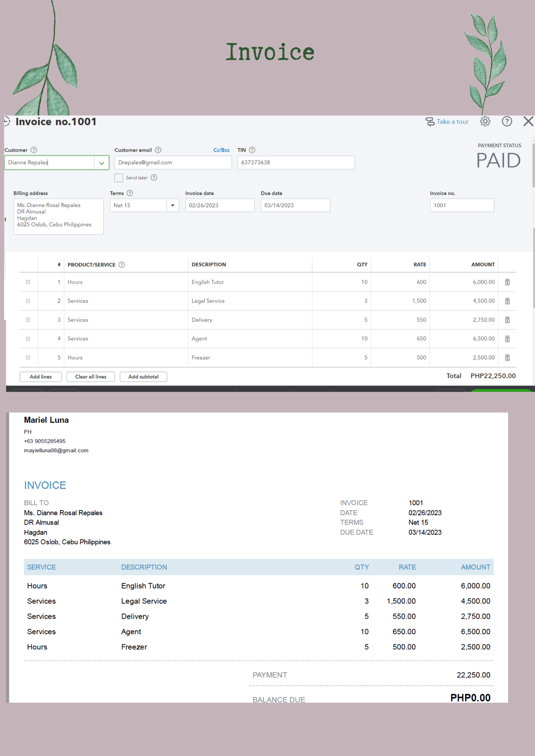Image resolution: width=535 pixels, height=756 pixels.
Task: Close the invoice with the X icon
Action: click(528, 121)
